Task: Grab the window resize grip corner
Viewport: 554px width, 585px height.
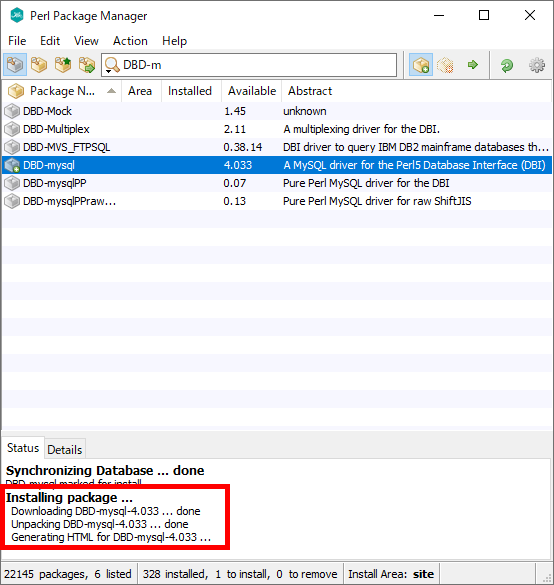Action: coord(546,577)
